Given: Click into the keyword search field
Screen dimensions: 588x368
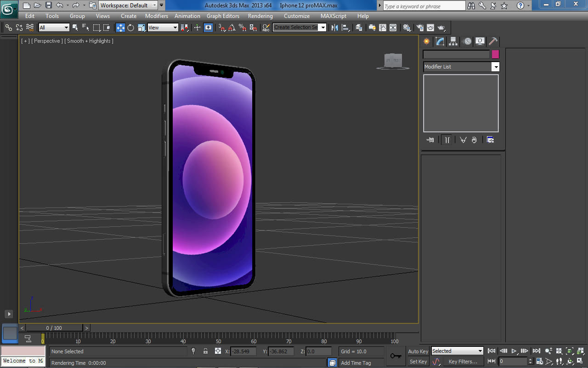Looking at the screenshot, I should pos(424,6).
